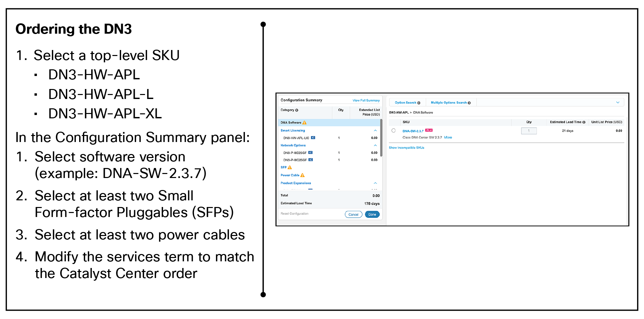Click the DN3-P-I8Q25GF row text

click(x=295, y=160)
